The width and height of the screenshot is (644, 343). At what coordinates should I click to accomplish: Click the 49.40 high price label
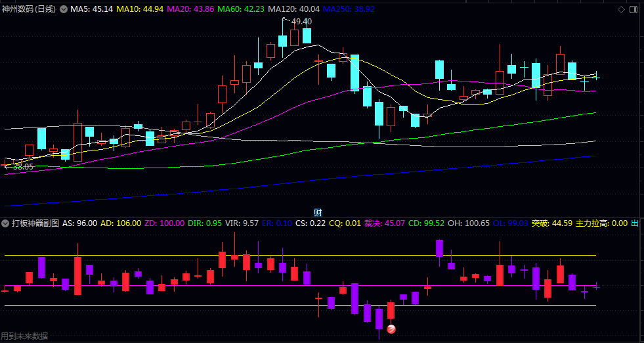pos(301,22)
